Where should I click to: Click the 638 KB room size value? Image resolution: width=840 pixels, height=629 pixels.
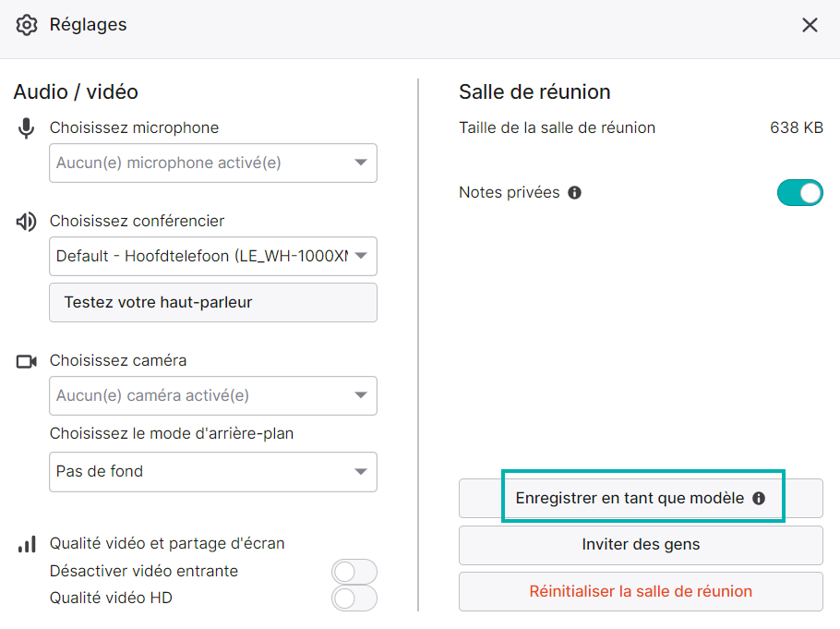(796, 127)
